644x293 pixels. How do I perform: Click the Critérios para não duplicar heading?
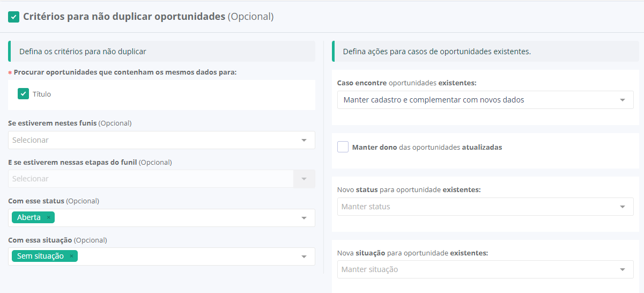pos(124,17)
